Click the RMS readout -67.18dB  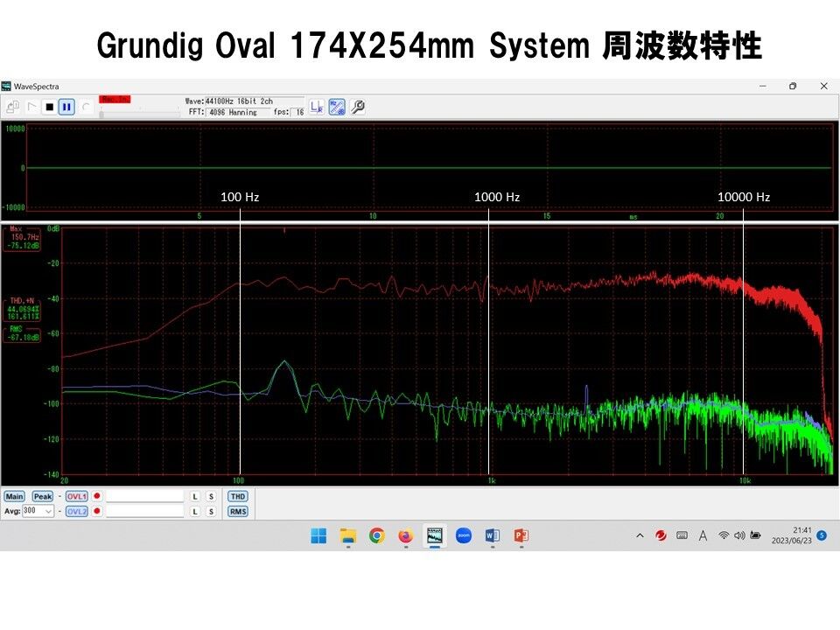click(x=24, y=338)
